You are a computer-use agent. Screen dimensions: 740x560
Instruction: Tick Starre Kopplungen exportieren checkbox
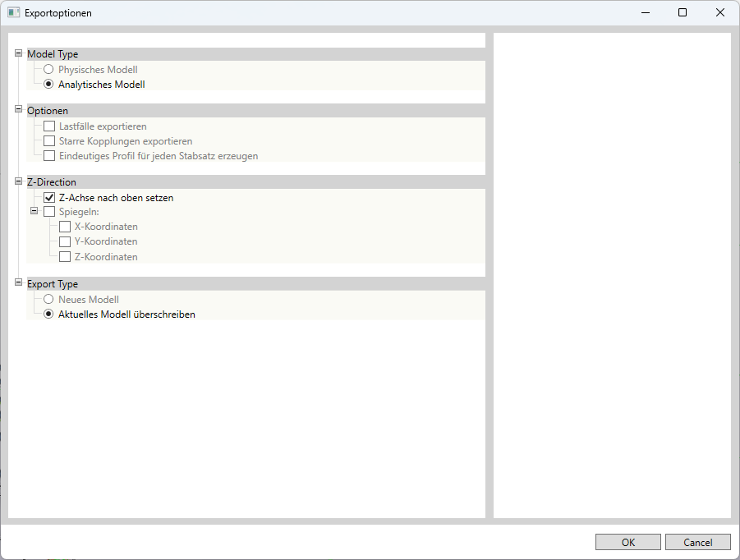[x=49, y=141]
